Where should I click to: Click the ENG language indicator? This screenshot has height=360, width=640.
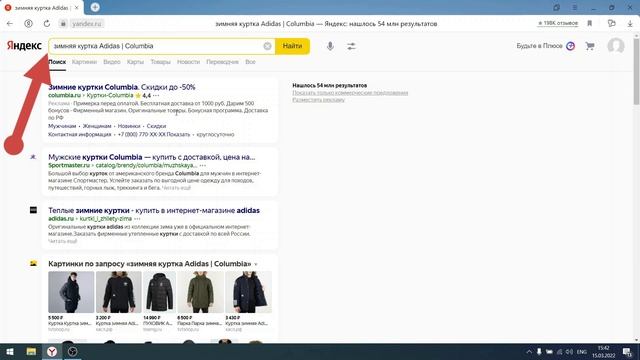click(x=582, y=352)
